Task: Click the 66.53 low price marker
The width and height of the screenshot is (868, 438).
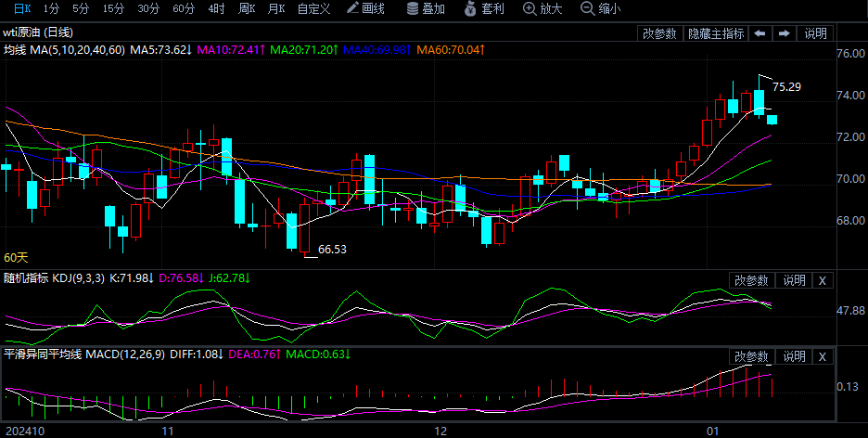Action: (332, 250)
